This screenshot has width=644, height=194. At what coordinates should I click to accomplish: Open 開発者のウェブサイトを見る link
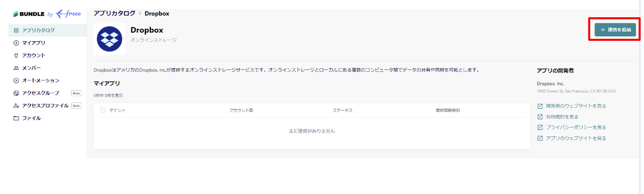coord(576,106)
